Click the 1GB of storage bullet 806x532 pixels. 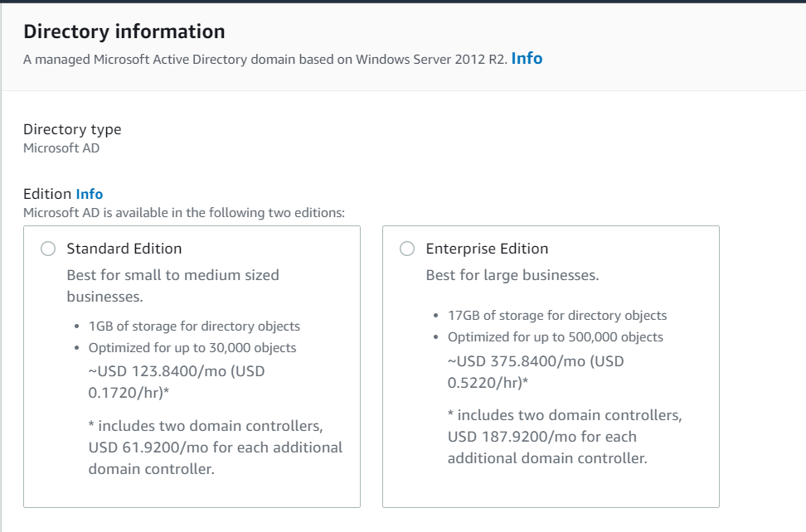[194, 326]
